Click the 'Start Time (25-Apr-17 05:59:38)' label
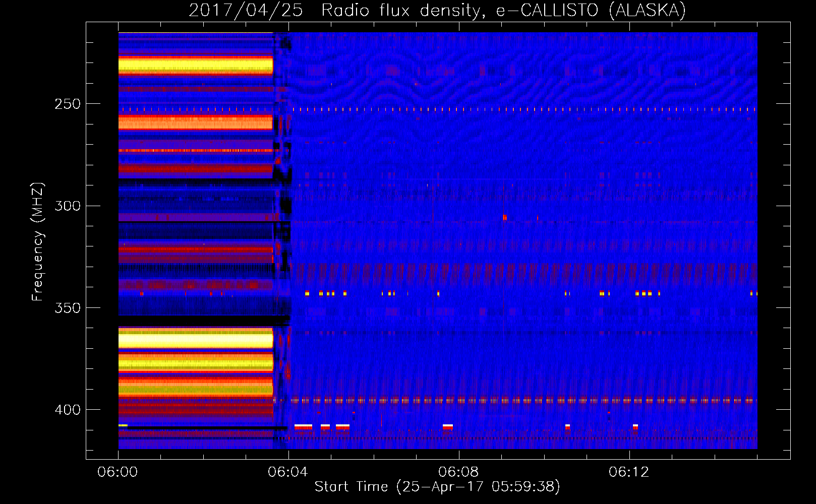The image size is (816, 504). [438, 487]
